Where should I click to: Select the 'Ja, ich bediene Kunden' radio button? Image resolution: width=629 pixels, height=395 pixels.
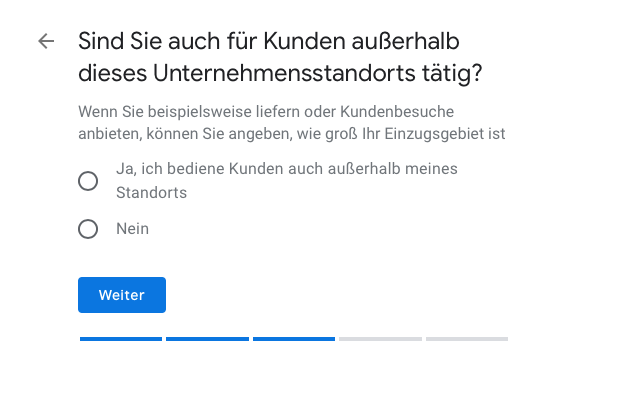(88, 181)
